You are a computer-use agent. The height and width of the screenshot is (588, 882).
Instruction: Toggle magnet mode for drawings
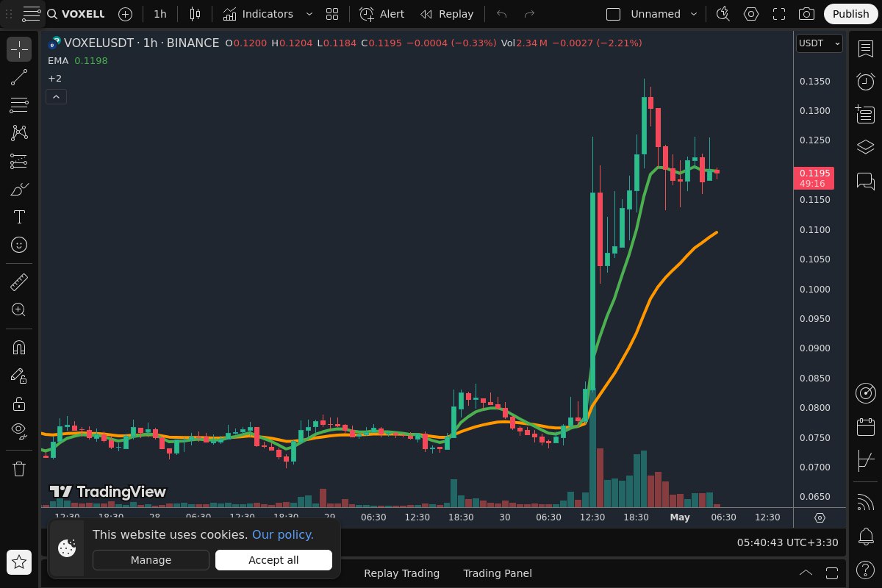[19, 348]
